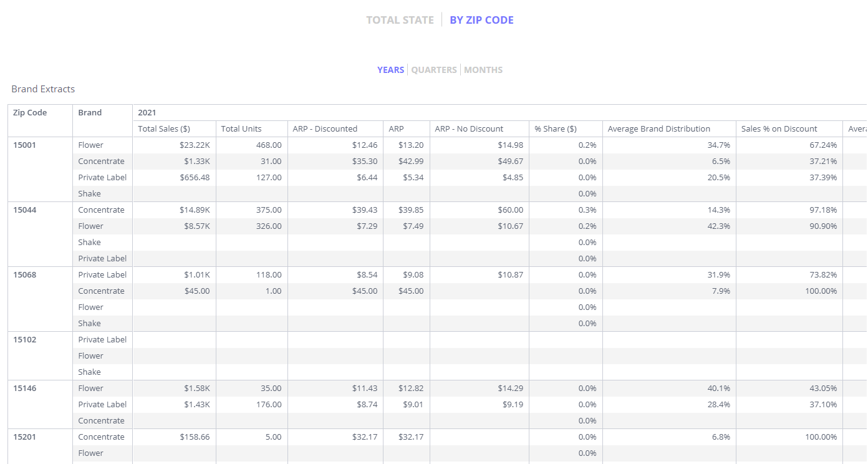Select the By Zip Code tab
This screenshot has width=868, height=464.
point(481,20)
